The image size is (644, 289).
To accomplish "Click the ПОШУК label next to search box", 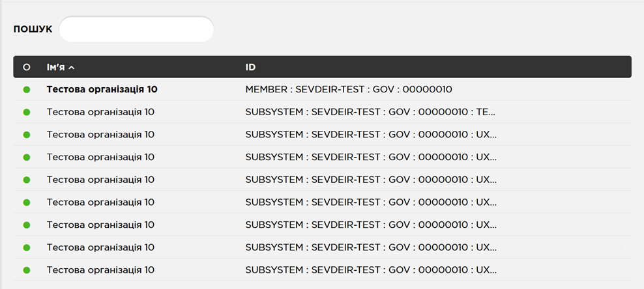I will (33, 30).
